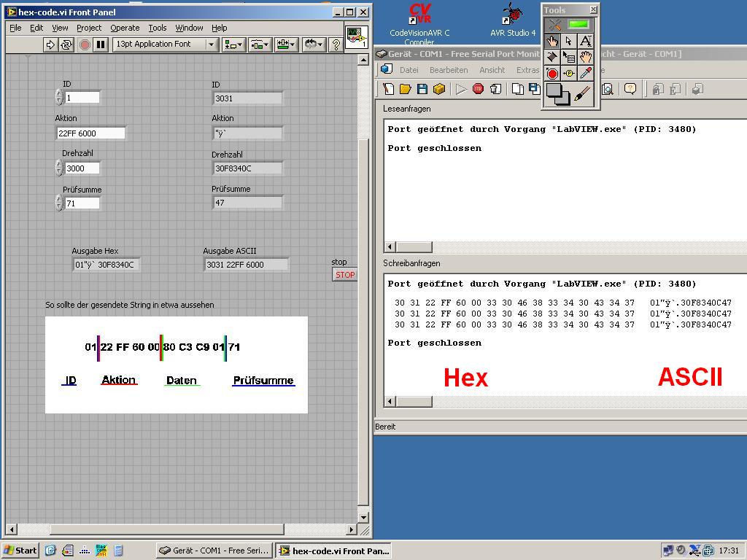Select the Edit Text tool
The image size is (747, 560).
585,41
